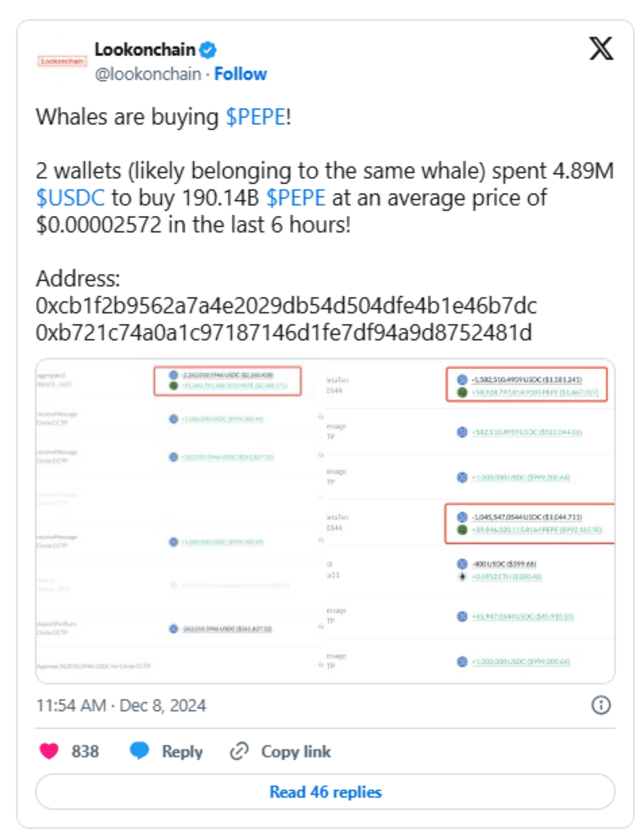Click the blue reply bubble icon

[x=139, y=751]
